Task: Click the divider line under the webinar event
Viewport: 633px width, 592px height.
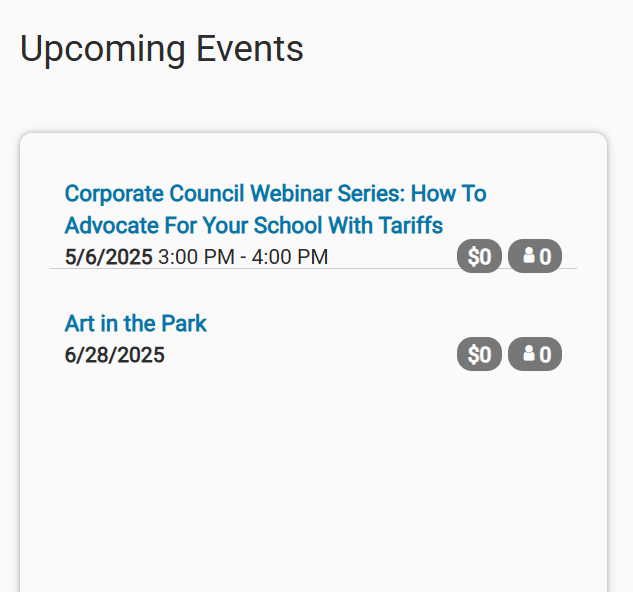Action: pos(313,268)
